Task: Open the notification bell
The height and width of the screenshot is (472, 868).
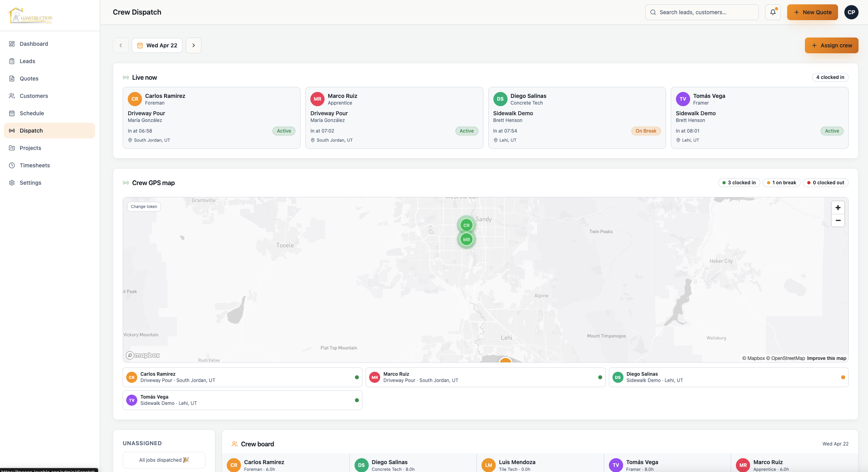Action: [x=773, y=12]
